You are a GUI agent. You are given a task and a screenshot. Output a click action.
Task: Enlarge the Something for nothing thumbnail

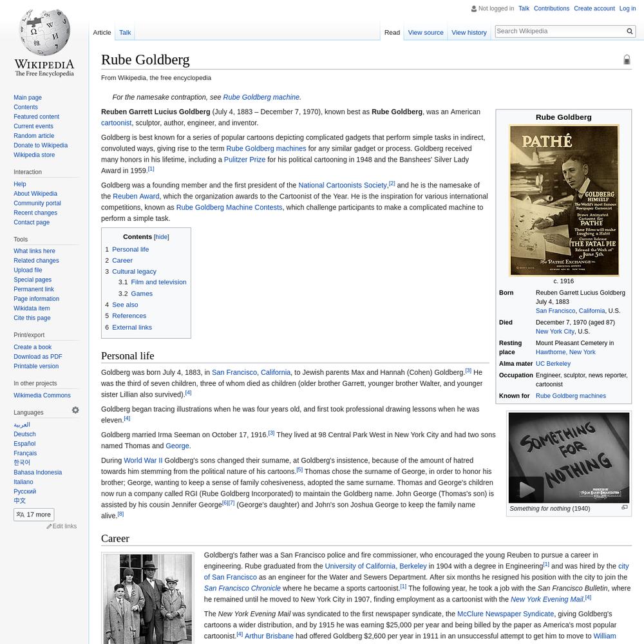click(625, 507)
